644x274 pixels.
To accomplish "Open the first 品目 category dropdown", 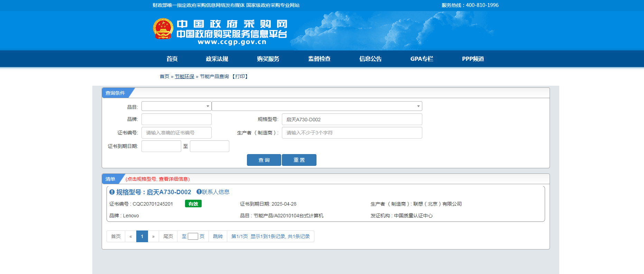I will tap(176, 106).
